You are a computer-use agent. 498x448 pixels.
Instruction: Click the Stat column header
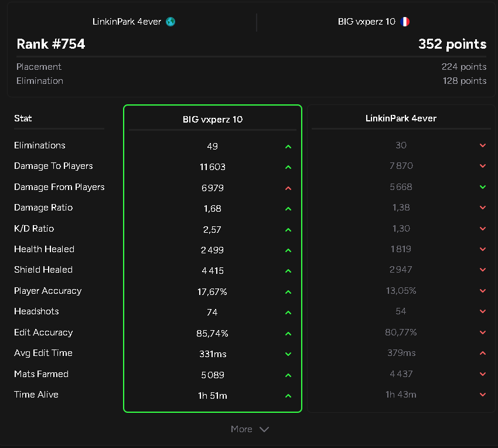pyautogui.click(x=23, y=118)
